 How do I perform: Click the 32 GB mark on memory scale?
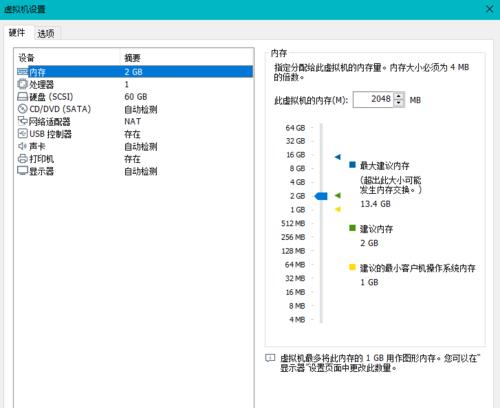(x=295, y=141)
